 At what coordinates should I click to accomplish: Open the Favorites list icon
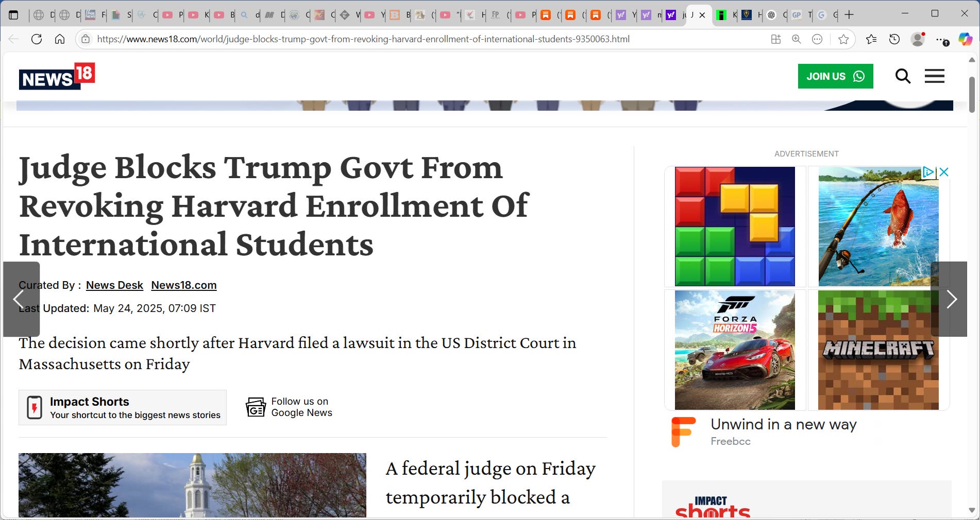pyautogui.click(x=871, y=39)
